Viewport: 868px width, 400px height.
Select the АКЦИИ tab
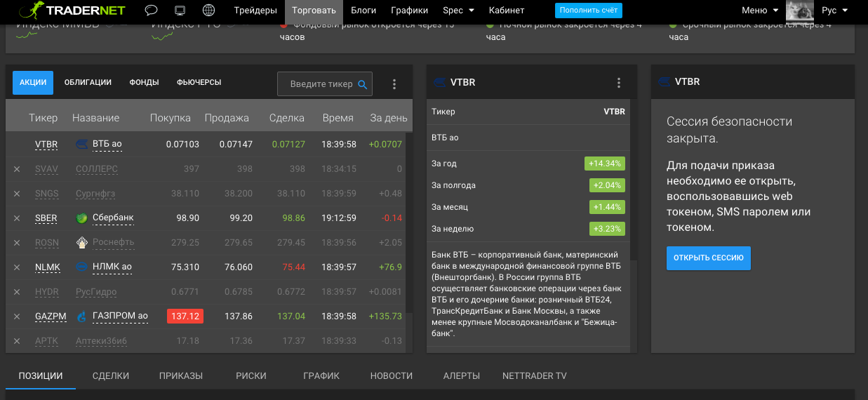pyautogui.click(x=33, y=82)
